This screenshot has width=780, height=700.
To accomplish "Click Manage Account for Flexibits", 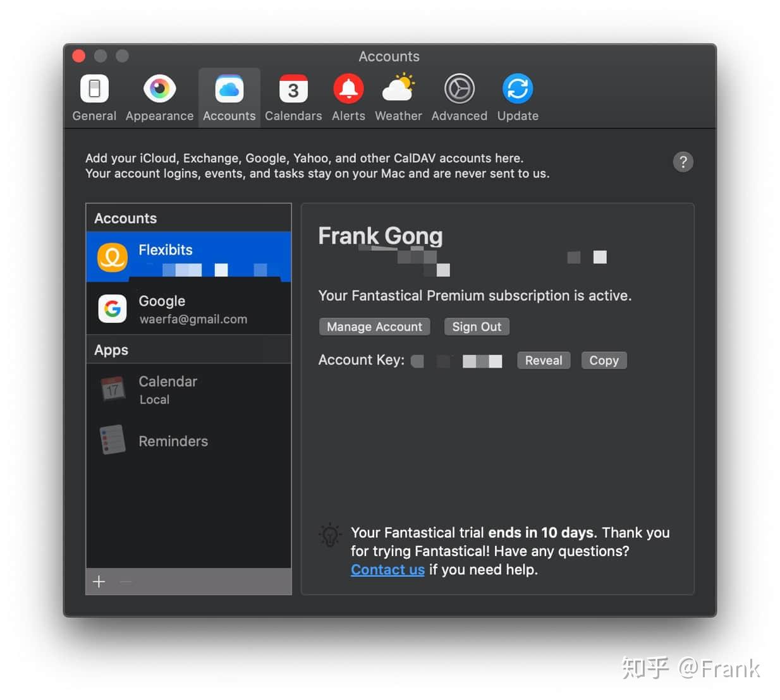I will [374, 327].
